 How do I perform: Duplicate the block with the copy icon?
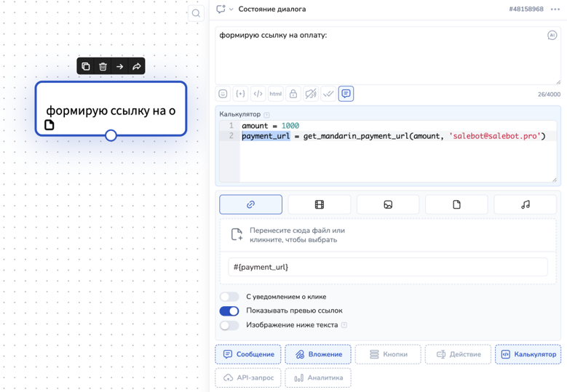(86, 66)
